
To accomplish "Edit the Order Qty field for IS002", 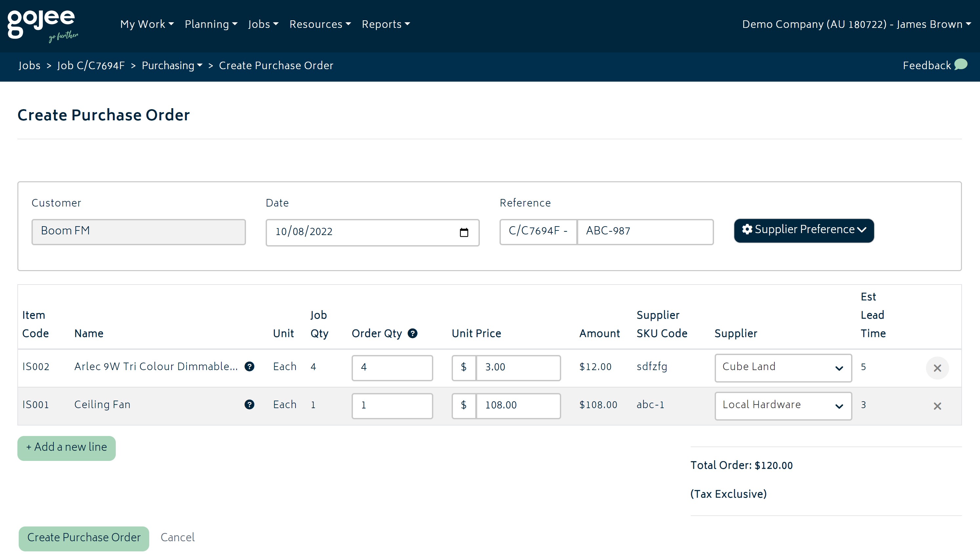I will [x=392, y=367].
